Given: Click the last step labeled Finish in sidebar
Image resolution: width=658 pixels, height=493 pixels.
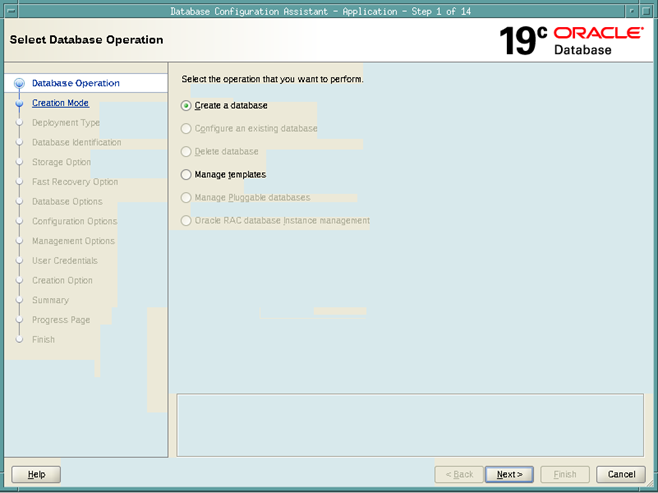Looking at the screenshot, I should point(43,339).
